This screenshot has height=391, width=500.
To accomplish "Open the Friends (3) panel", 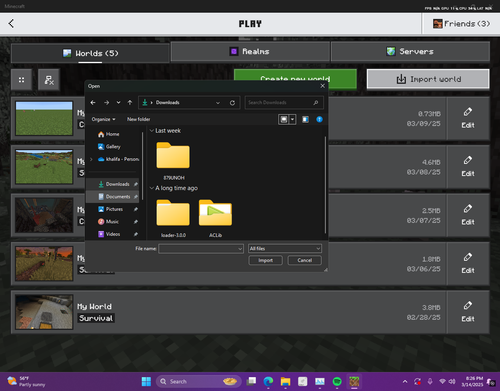I will (461, 24).
